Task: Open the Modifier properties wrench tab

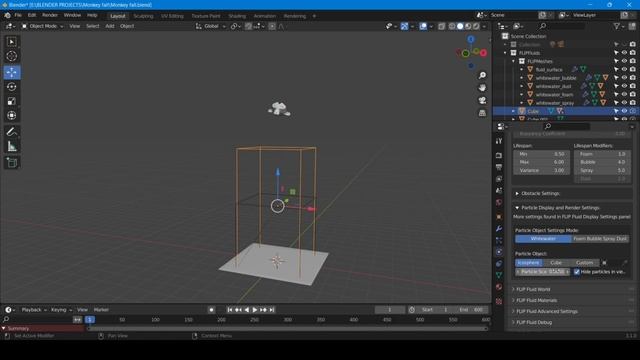Action: tap(499, 229)
